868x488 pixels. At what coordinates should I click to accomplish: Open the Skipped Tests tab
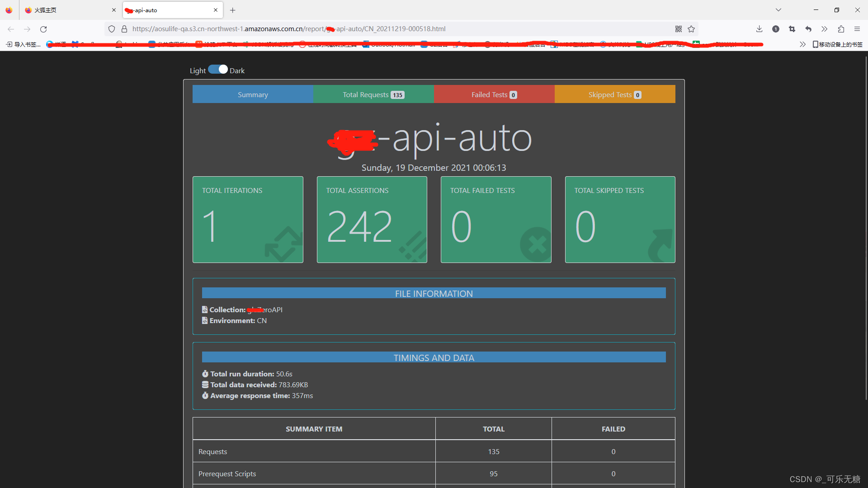tap(615, 94)
